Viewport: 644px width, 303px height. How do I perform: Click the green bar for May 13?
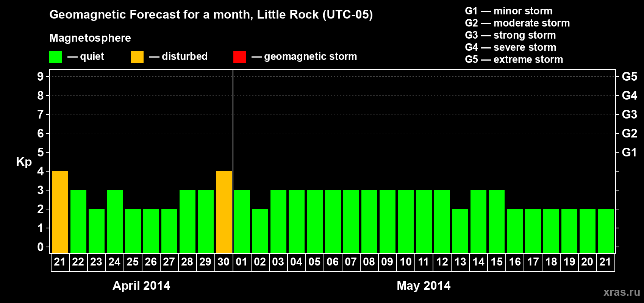(460, 231)
